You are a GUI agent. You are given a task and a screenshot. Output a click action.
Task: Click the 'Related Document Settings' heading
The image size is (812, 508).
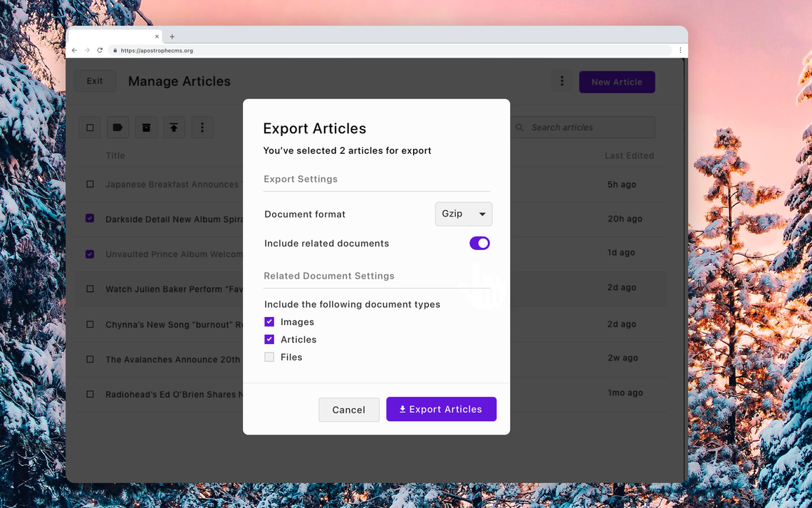(329, 276)
